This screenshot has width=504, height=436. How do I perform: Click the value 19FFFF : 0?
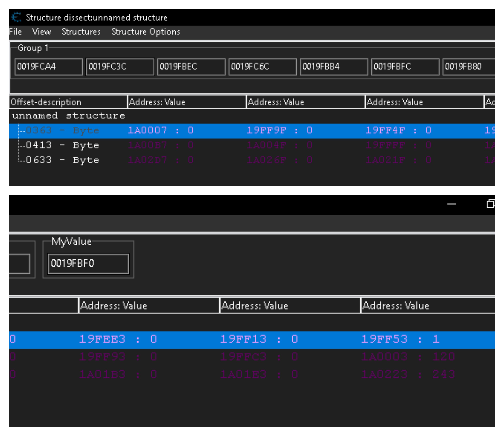pyautogui.click(x=398, y=145)
